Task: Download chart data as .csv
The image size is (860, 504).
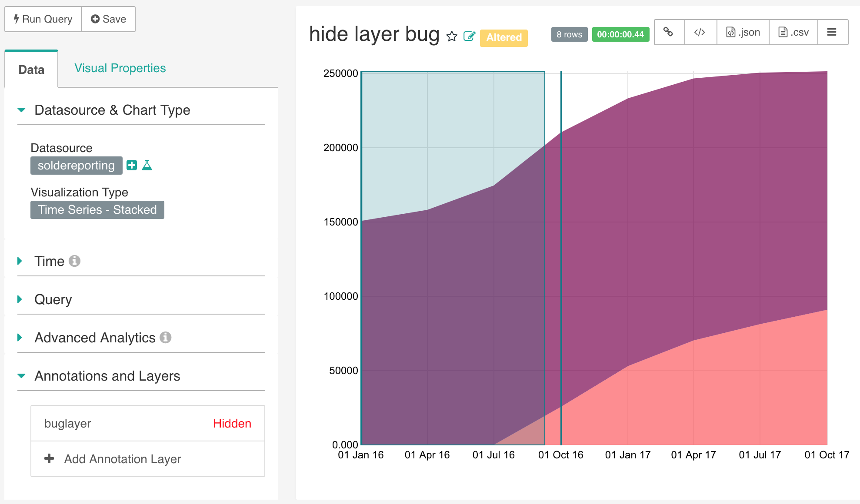Action: click(793, 32)
